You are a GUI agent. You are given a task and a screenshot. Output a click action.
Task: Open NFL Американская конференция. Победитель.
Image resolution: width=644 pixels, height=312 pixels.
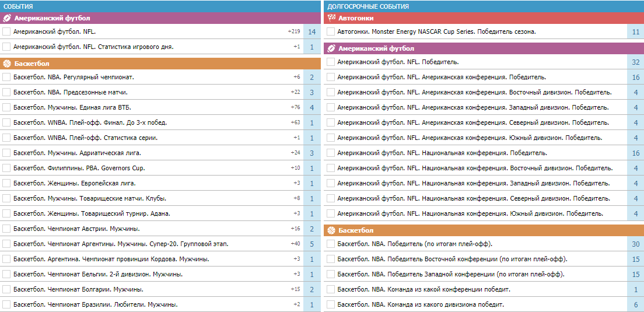coord(442,77)
